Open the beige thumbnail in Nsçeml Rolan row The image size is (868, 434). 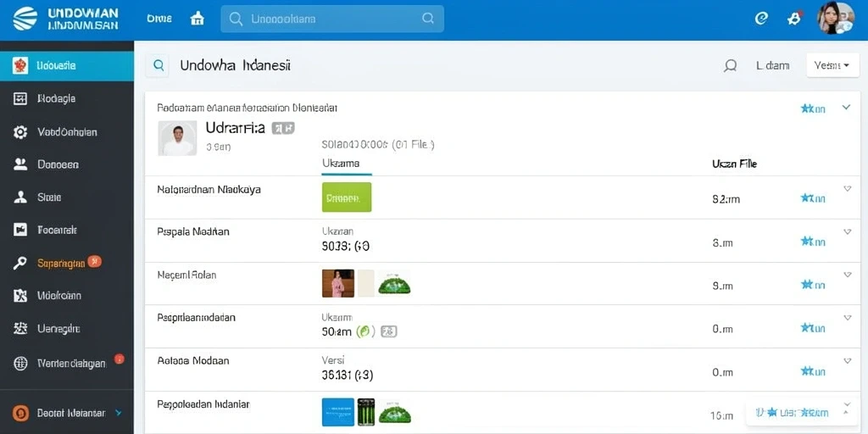366,283
